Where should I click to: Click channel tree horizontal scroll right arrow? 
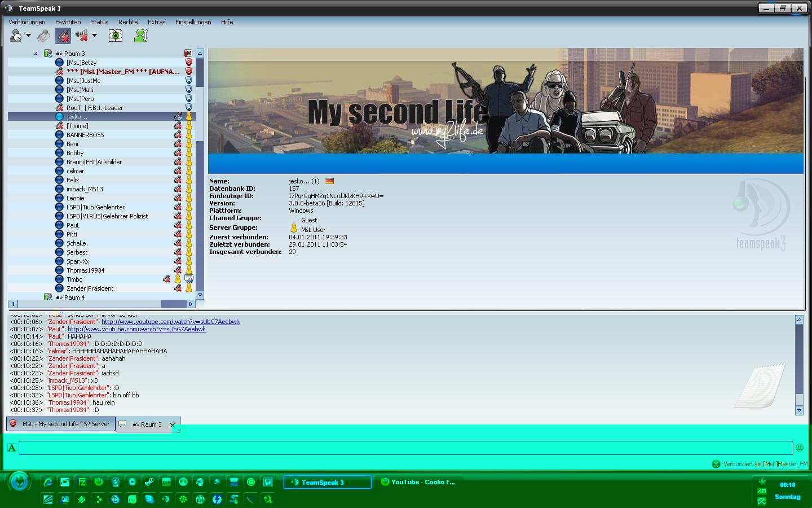point(191,304)
